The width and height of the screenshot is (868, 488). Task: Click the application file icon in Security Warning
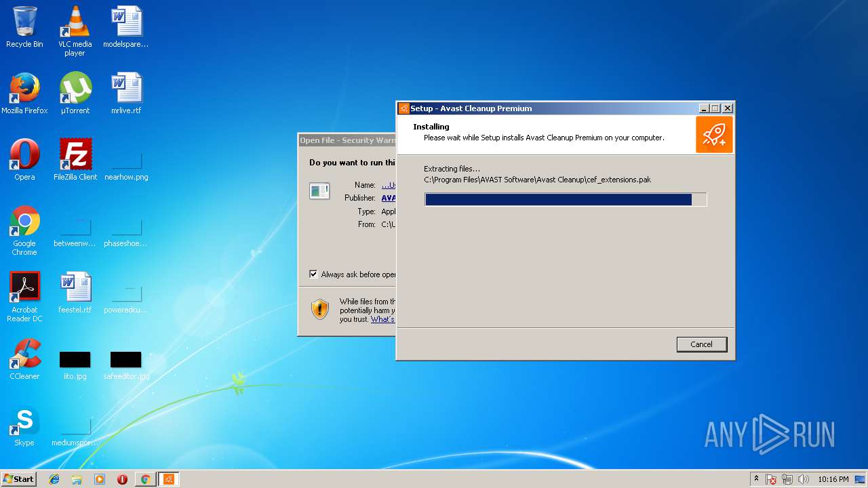coord(319,191)
